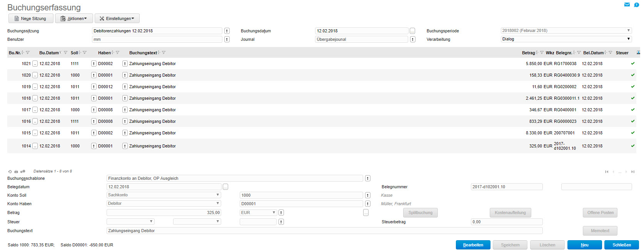Sort by Bu.Nr. column header
Viewport: 644px width, 251px height.
[x=15, y=53]
